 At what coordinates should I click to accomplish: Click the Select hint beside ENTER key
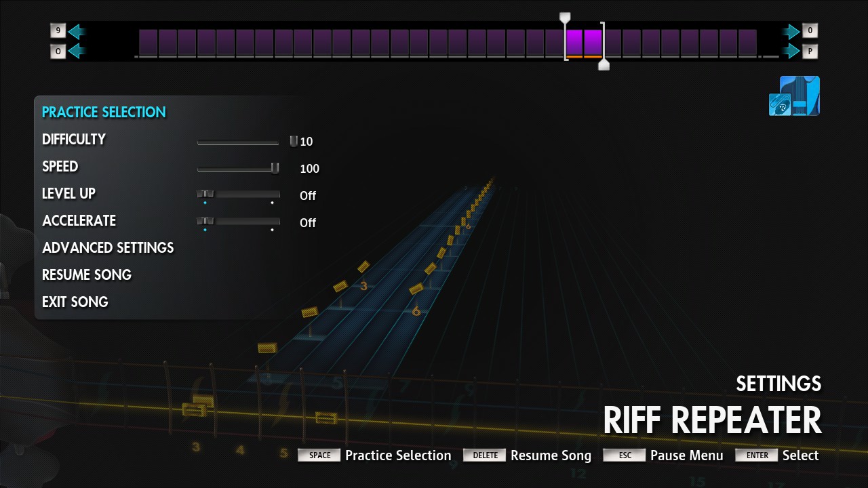801,455
